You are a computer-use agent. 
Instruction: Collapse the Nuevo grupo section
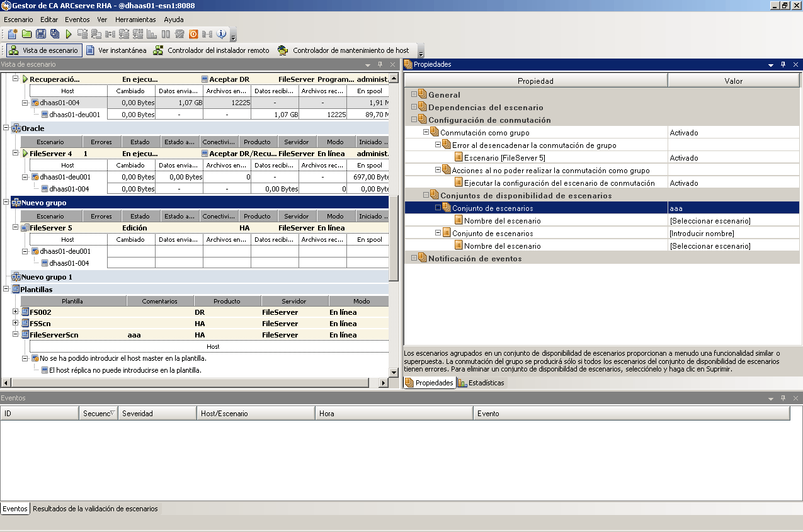[x=6, y=203]
